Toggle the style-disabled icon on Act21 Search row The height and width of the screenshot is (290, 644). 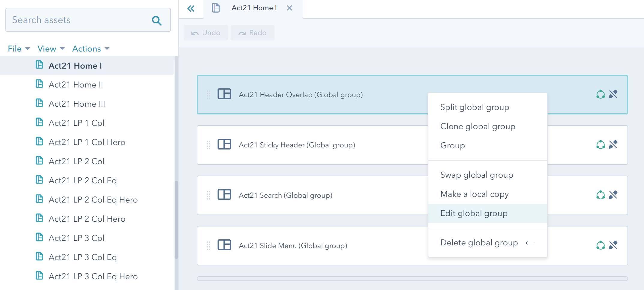[x=613, y=195]
